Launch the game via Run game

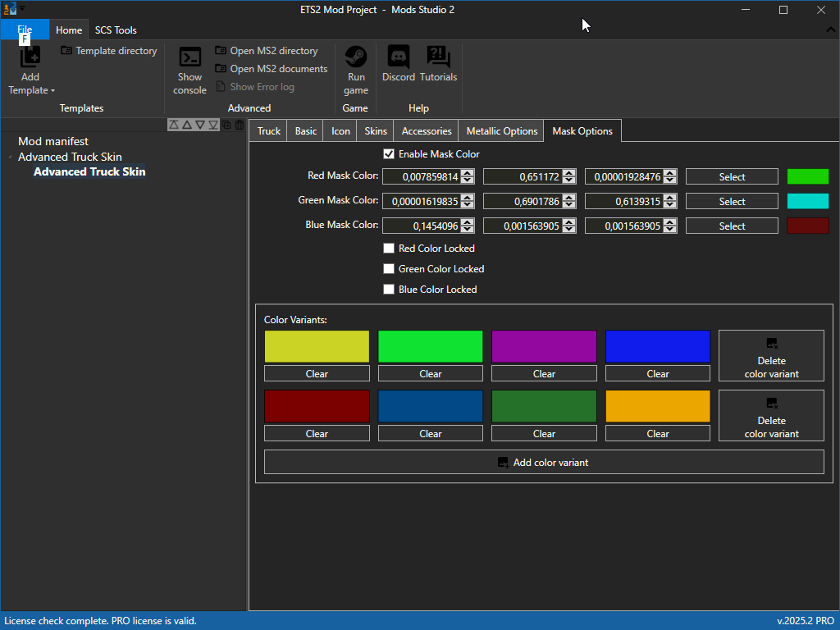pos(355,70)
